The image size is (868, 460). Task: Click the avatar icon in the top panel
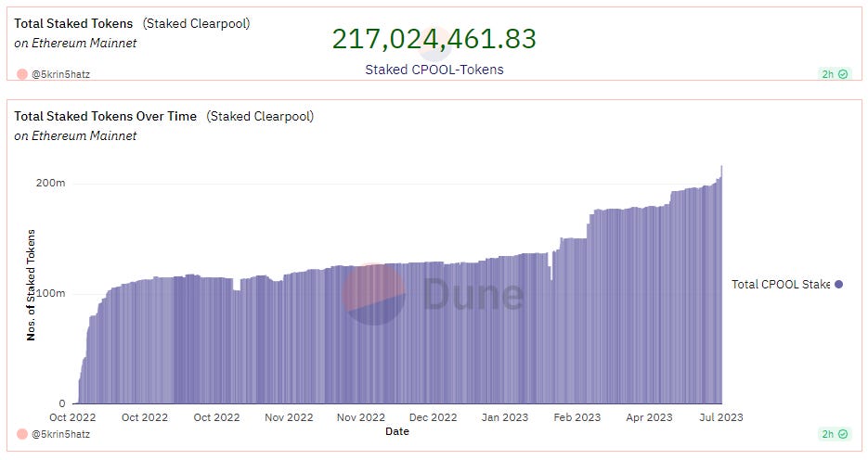[22, 74]
